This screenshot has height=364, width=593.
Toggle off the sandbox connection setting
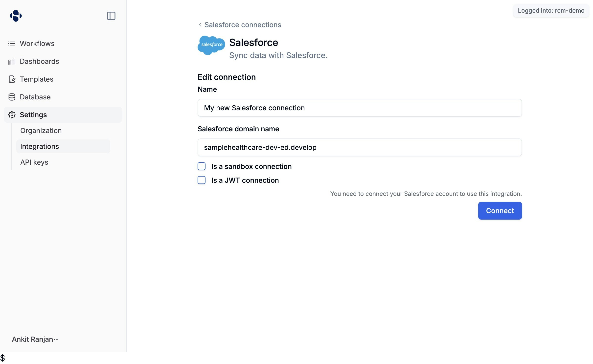pos(202,166)
